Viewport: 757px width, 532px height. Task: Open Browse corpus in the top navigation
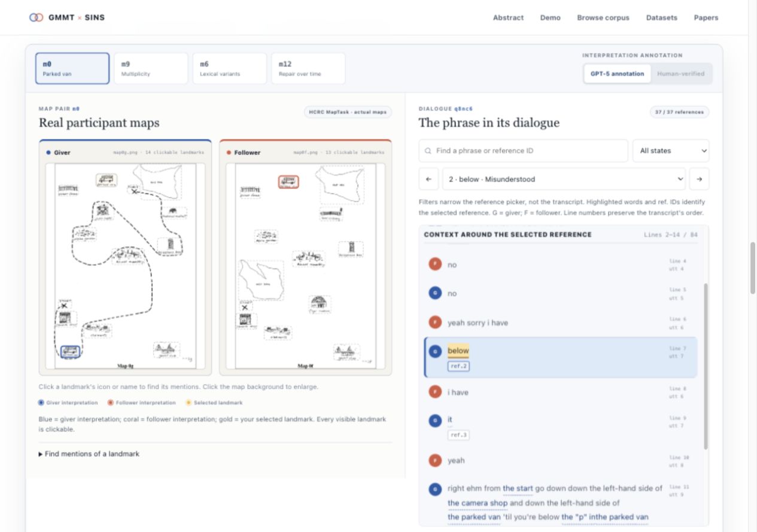coord(603,17)
